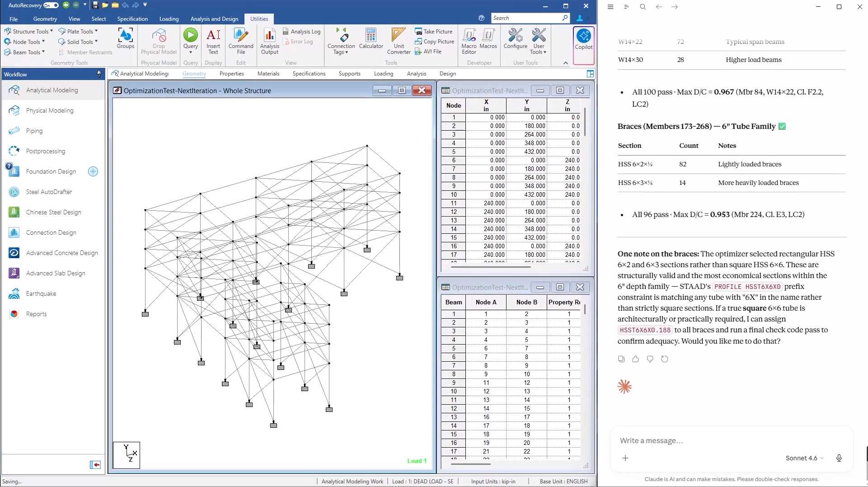Switch to the Geometry ribbon tab
Screen dimensions: 868x487
pos(45,19)
